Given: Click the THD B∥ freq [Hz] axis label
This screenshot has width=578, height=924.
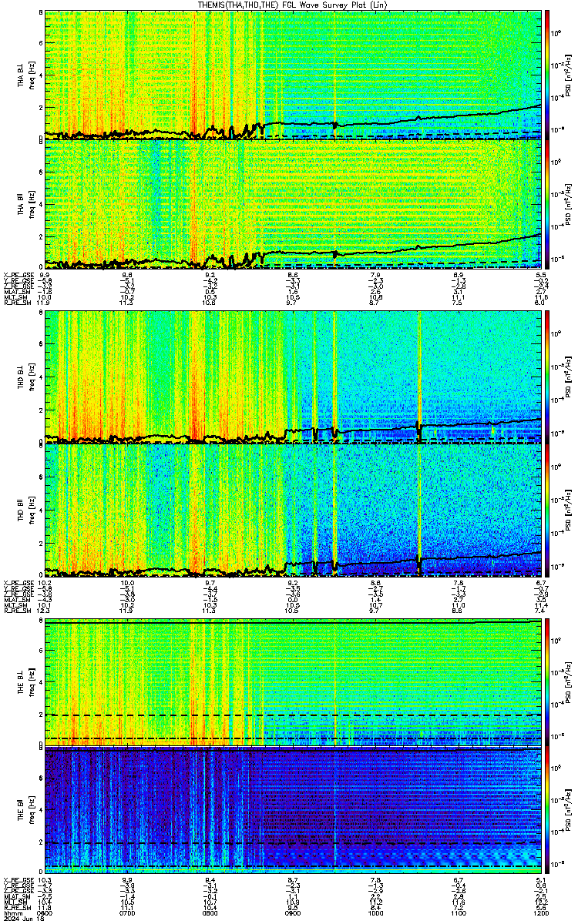Looking at the screenshot, I should (x=32, y=510).
